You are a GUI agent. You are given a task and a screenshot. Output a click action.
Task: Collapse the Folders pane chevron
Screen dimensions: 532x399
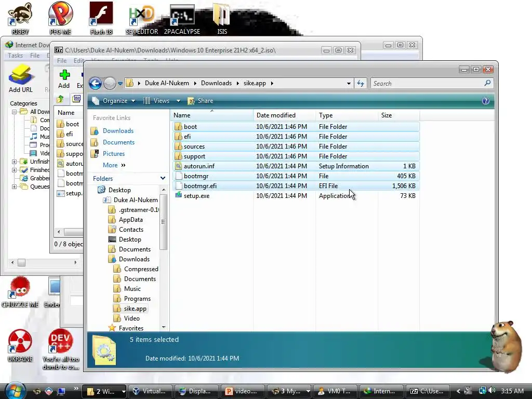click(x=163, y=178)
